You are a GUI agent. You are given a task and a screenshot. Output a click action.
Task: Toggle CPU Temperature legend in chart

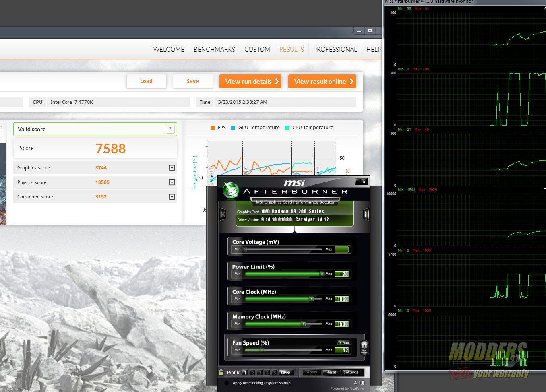click(x=309, y=128)
